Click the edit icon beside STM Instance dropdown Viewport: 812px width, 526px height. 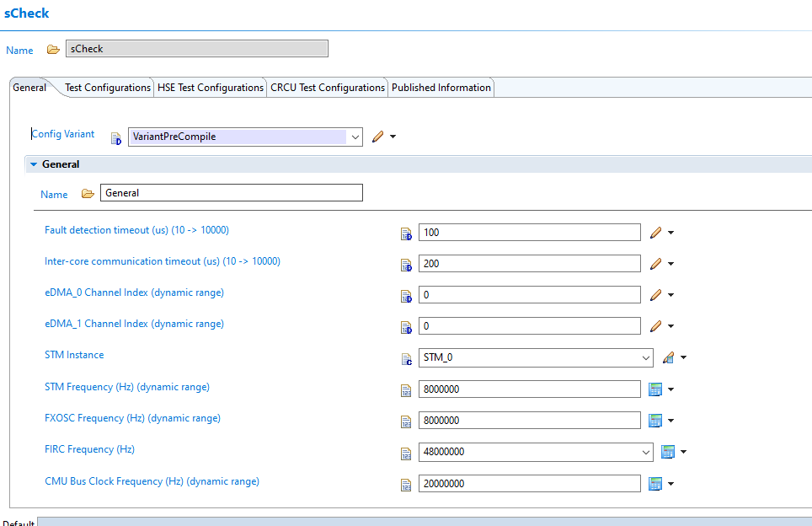coord(668,357)
